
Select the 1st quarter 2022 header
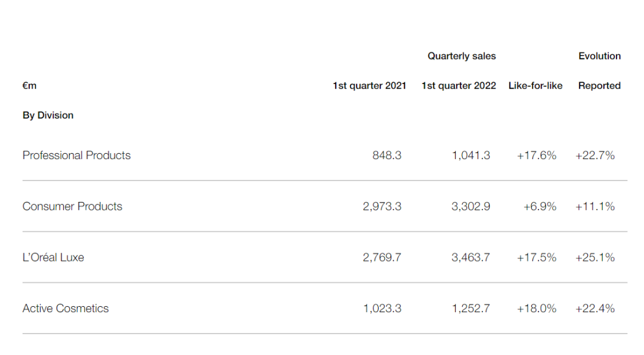pyautogui.click(x=459, y=86)
